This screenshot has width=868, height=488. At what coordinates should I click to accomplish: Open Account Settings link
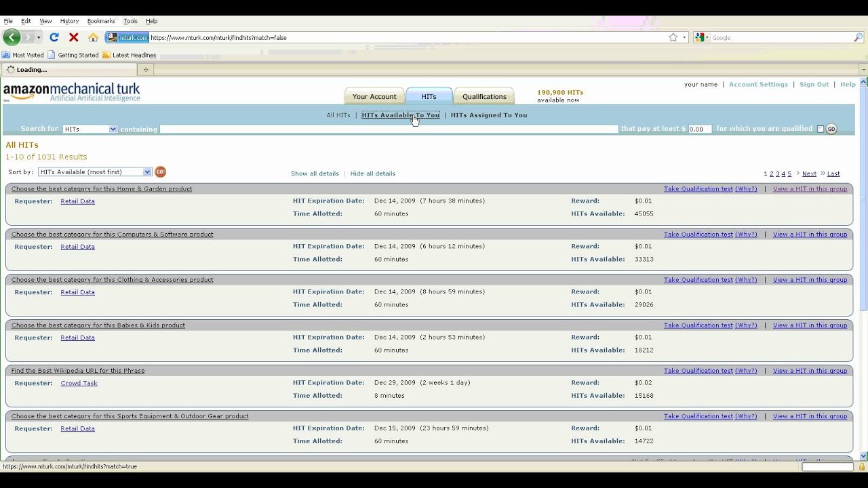pyautogui.click(x=758, y=85)
